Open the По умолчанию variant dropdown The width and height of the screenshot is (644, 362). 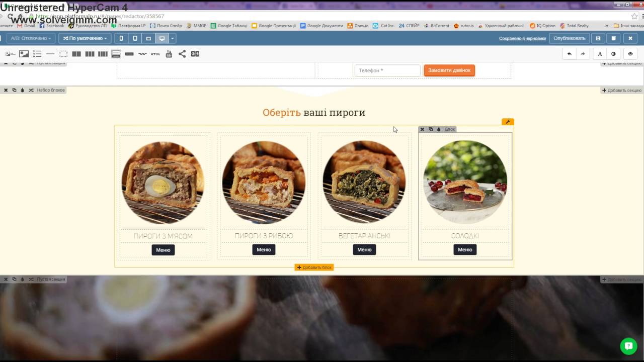[x=85, y=38]
